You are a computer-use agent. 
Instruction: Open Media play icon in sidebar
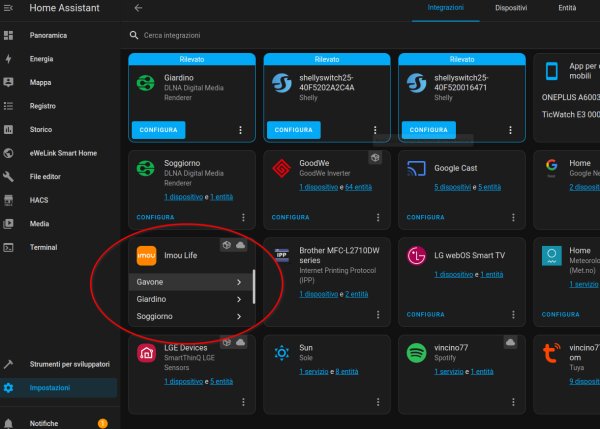pyautogui.click(x=8, y=223)
